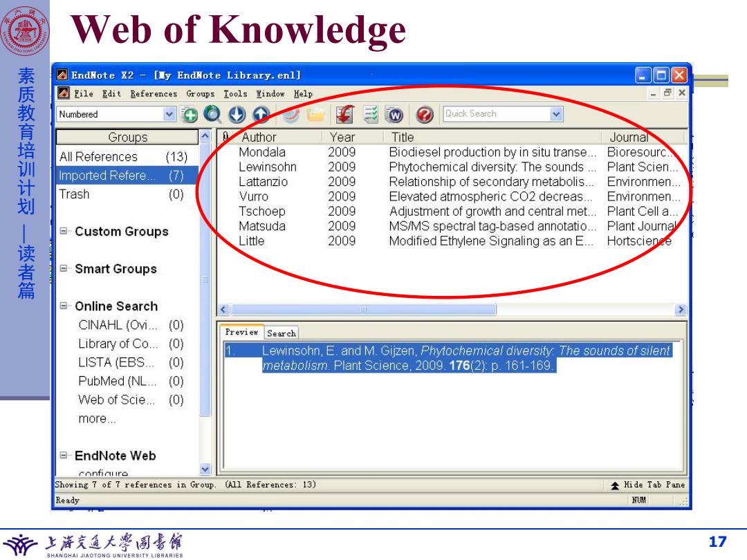Open the Quick Search dropdown arrow
The image size is (747, 560).
coord(556,114)
